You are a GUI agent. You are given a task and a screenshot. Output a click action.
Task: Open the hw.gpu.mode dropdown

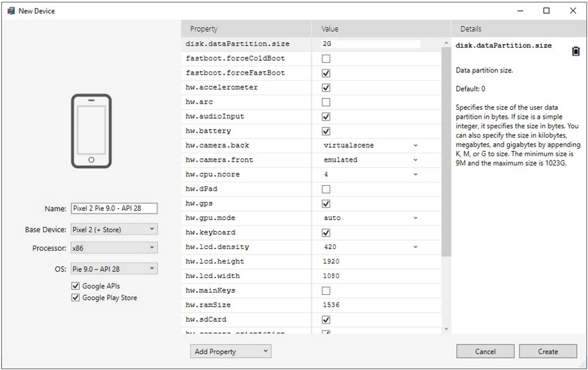(415, 218)
